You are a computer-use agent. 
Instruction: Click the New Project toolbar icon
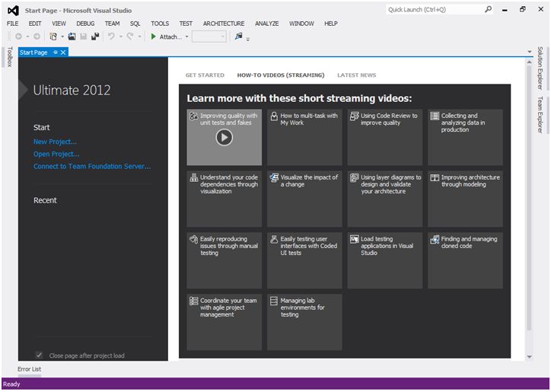[x=53, y=37]
